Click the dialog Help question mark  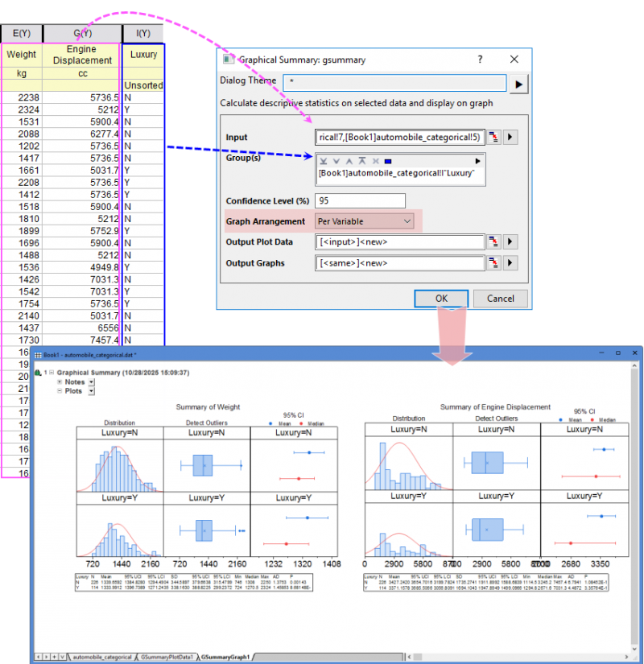[480, 60]
